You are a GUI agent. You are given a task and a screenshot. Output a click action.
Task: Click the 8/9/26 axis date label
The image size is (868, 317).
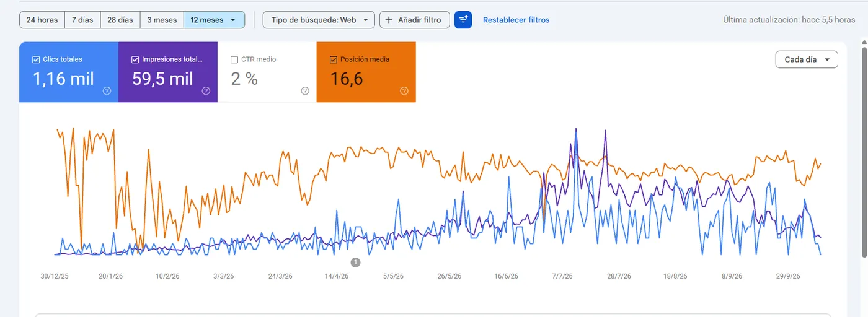click(x=732, y=276)
